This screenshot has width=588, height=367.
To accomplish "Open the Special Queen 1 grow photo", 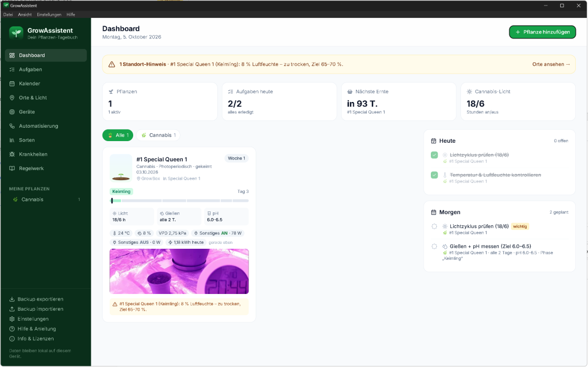I will [179, 271].
